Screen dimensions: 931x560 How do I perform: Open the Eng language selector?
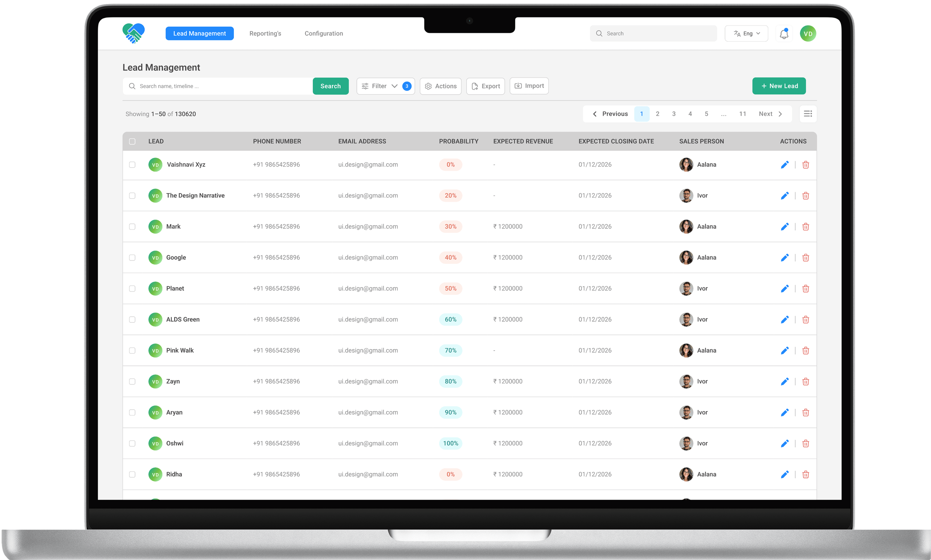(746, 34)
